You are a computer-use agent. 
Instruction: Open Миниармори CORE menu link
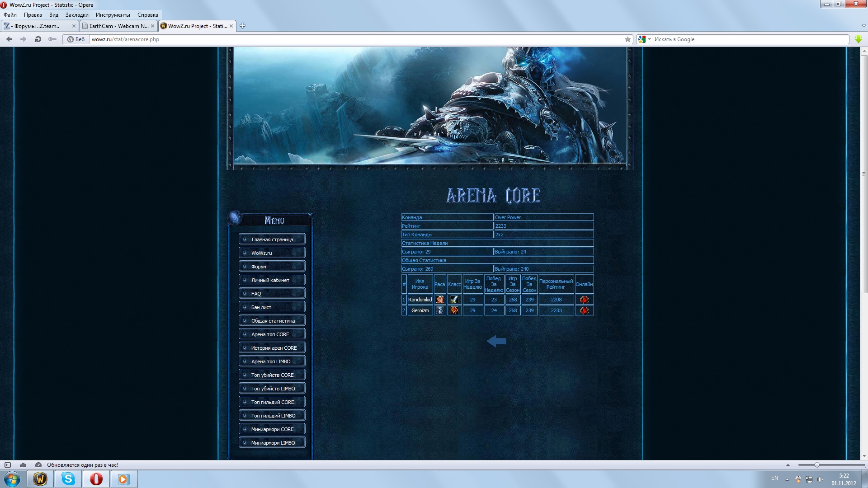(x=272, y=429)
